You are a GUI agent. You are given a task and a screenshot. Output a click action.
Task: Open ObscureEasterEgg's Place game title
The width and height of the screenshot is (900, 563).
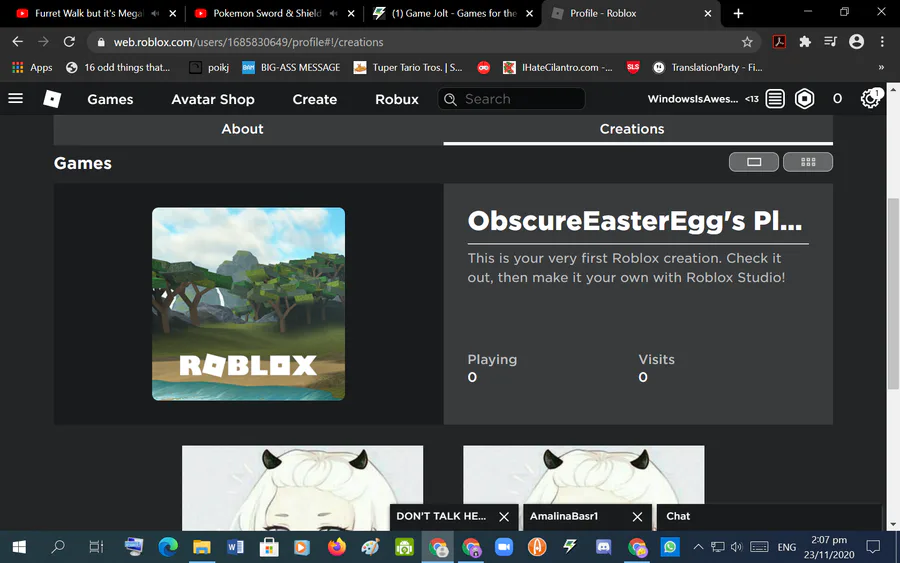coord(635,221)
